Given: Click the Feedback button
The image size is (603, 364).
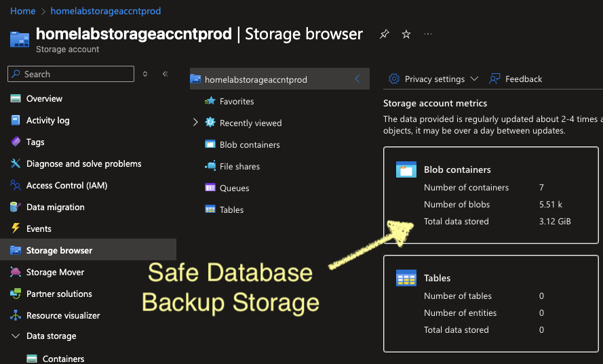Looking at the screenshot, I should [516, 79].
